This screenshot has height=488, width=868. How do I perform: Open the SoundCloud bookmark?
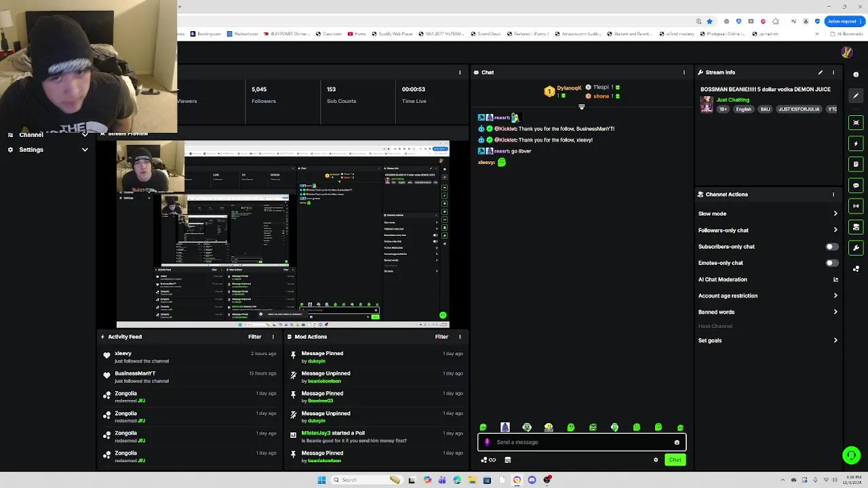[x=486, y=34]
